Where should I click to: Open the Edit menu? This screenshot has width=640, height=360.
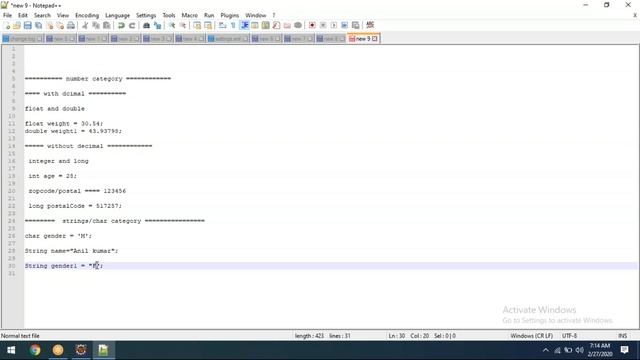(23, 15)
